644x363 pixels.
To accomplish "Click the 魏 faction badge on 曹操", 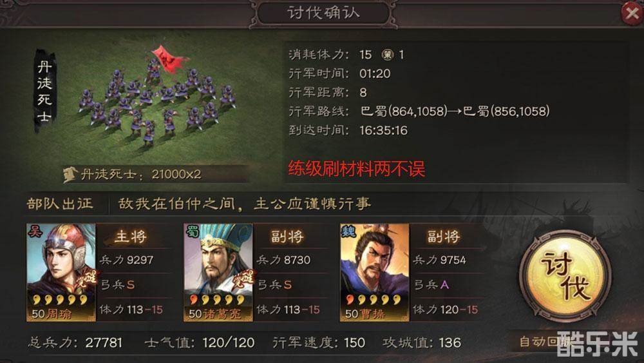I will pos(348,232).
